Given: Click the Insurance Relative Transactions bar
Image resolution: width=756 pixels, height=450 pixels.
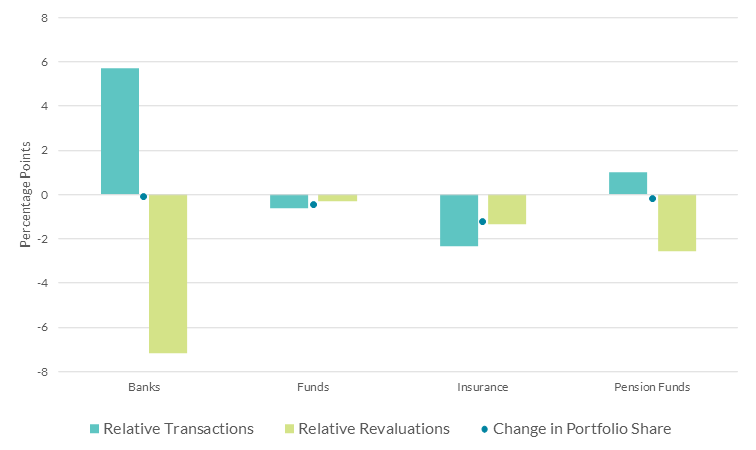Looking at the screenshot, I should (x=459, y=220).
